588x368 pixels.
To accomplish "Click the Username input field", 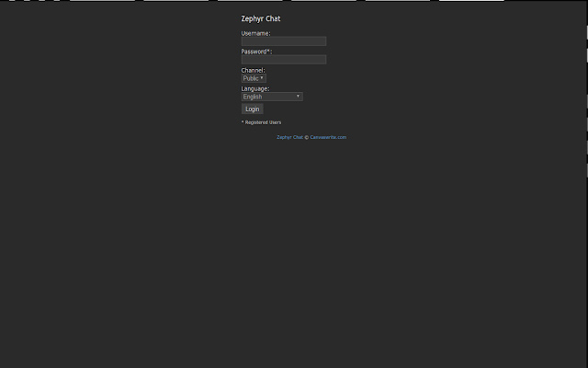I will [x=284, y=41].
